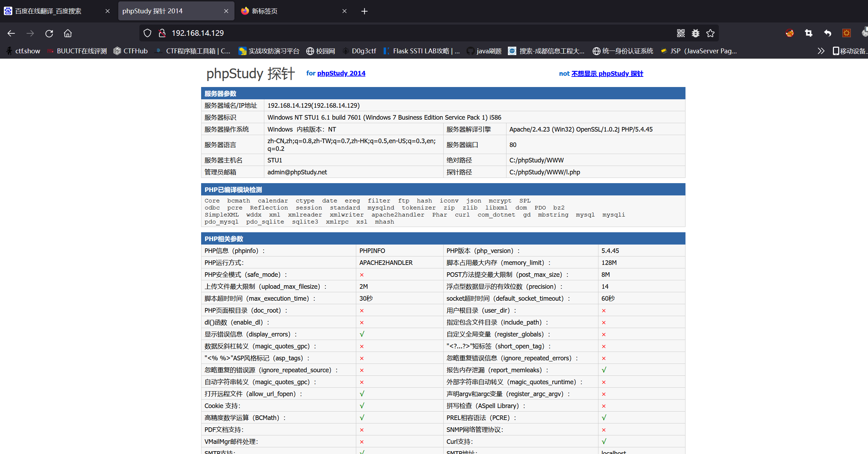Click the PHP相关参数 section header
Viewport: 868px width, 454px height.
[x=443, y=239]
